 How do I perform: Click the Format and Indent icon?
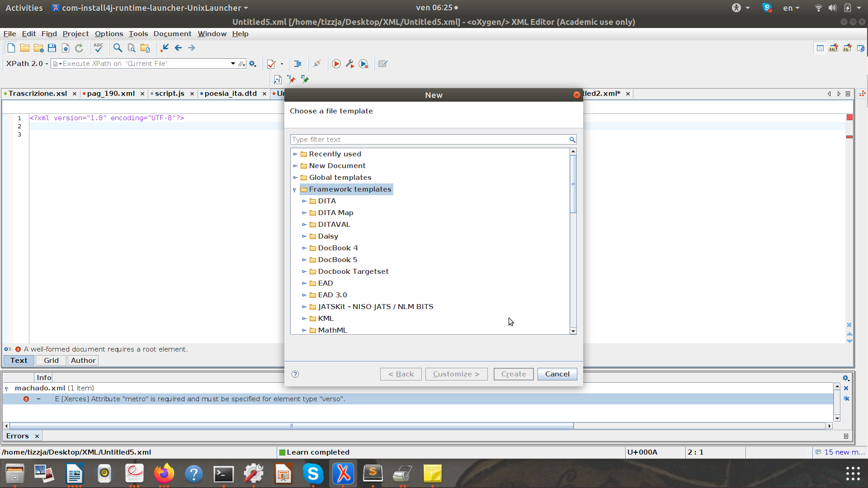click(297, 64)
